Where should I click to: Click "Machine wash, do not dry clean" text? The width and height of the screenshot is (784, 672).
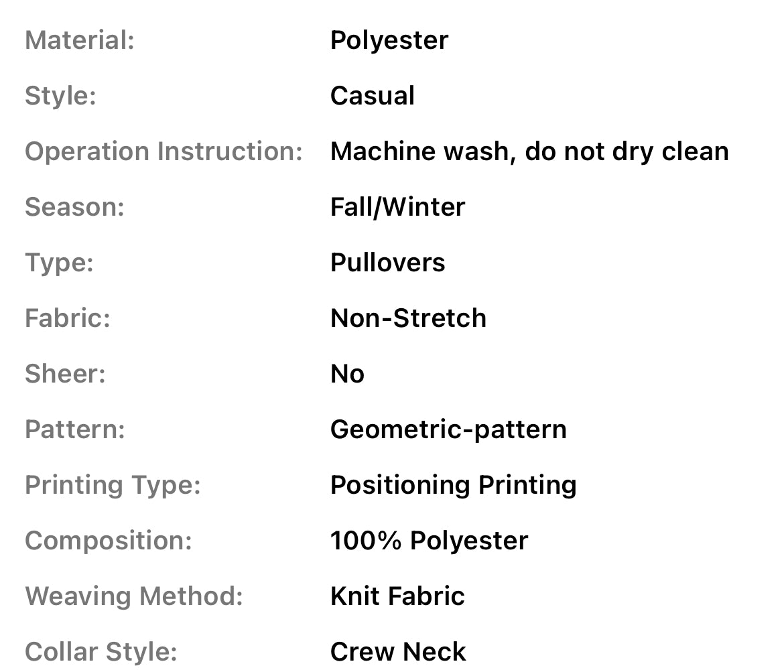[x=529, y=151]
